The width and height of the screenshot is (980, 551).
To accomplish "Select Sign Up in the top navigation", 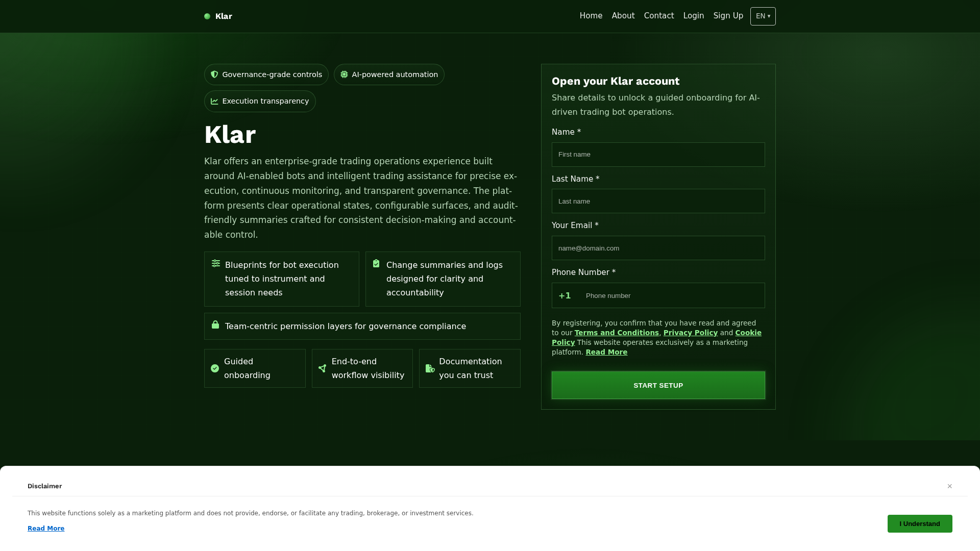I will coord(728,16).
